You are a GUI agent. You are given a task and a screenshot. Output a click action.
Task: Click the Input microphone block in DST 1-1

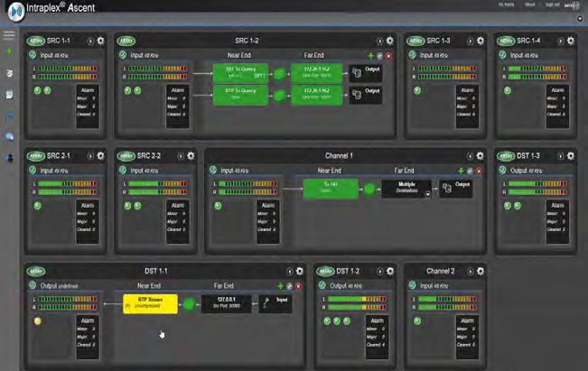click(x=275, y=303)
